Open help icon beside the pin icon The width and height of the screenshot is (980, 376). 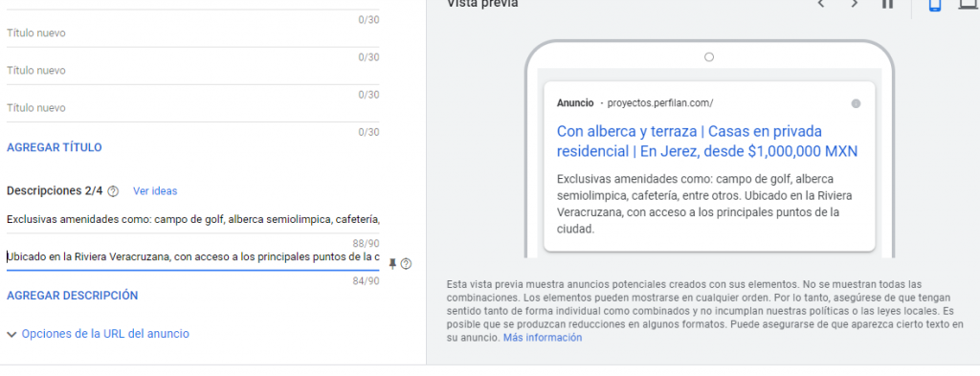point(406,264)
